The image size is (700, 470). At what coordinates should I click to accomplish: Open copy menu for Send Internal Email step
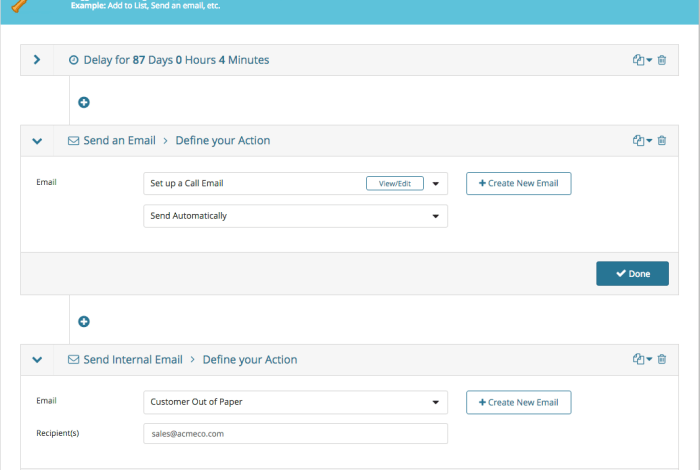[642, 359]
